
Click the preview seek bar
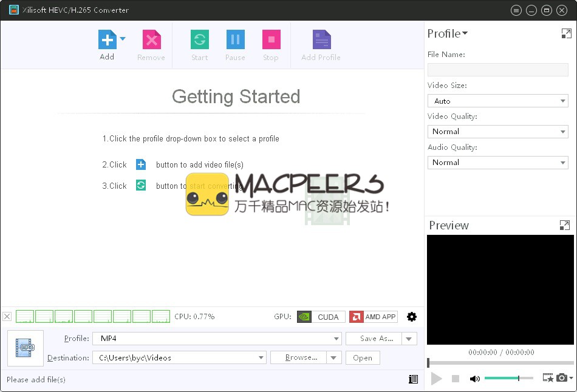[501, 363]
